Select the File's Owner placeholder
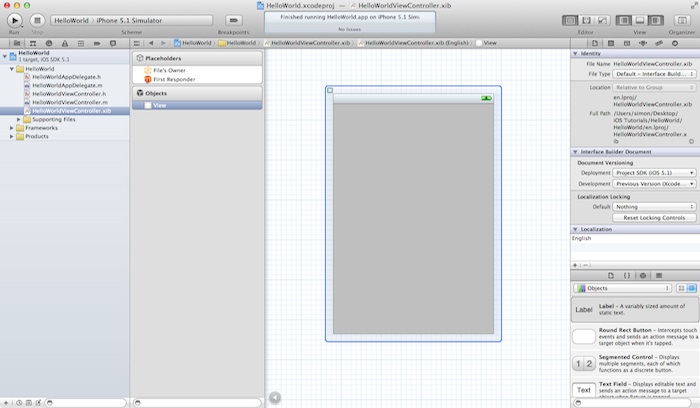This screenshot has width=700, height=408. pyautogui.click(x=170, y=70)
